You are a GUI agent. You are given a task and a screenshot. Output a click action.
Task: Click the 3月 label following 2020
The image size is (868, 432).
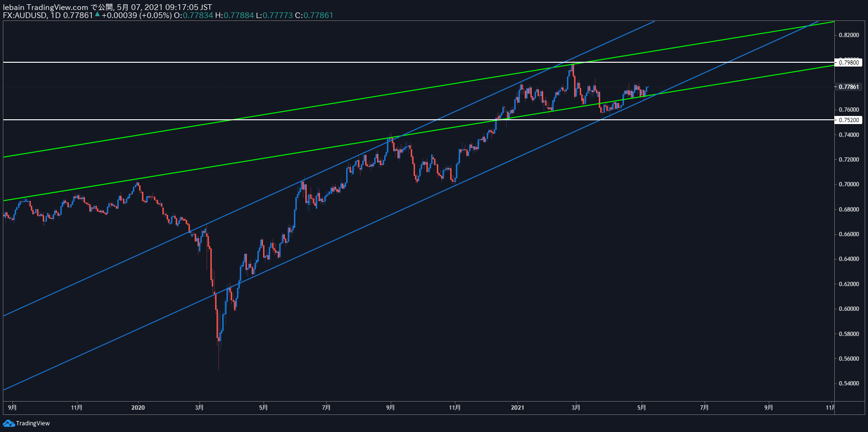point(199,407)
